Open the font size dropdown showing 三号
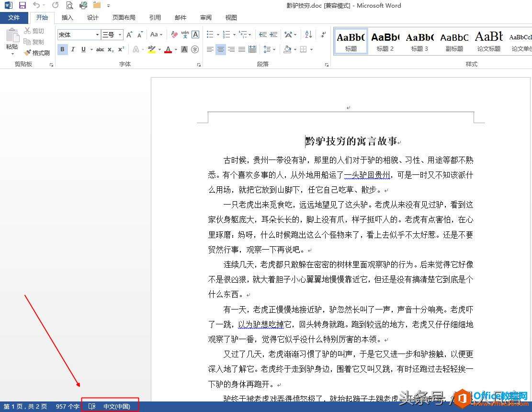532x412 pixels. click(x=112, y=34)
